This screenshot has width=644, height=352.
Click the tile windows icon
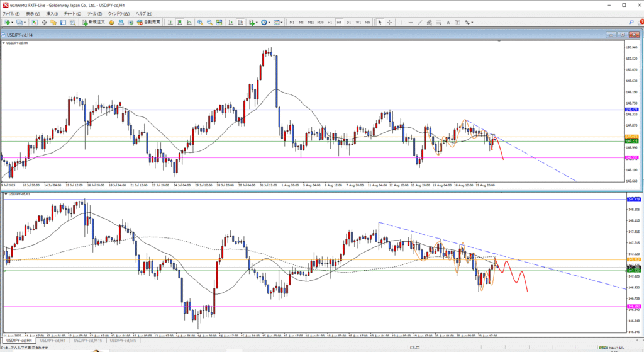coord(219,22)
